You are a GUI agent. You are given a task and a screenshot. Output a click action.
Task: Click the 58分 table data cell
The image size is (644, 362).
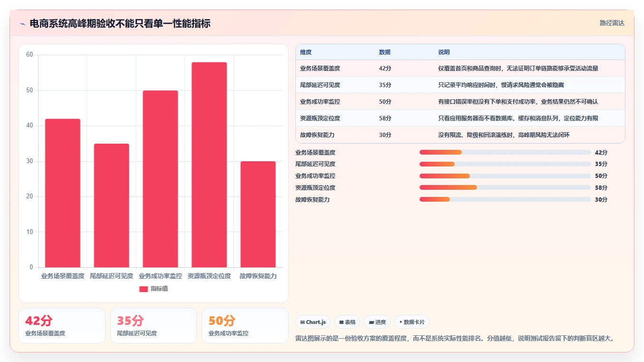385,118
